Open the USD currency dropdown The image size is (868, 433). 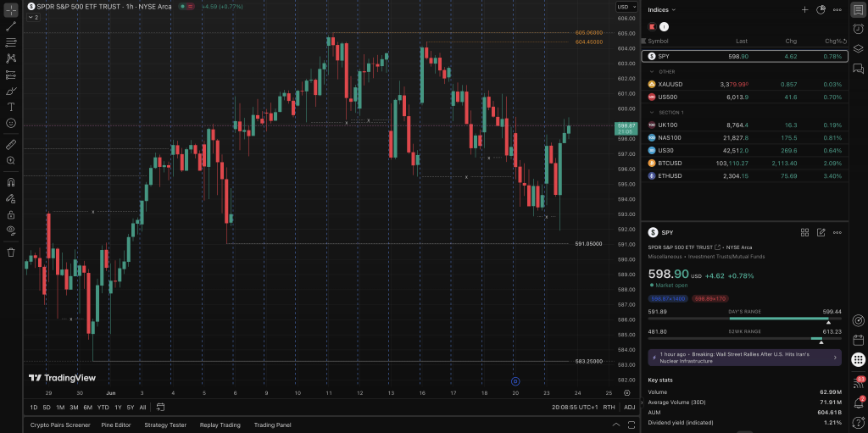click(x=626, y=7)
